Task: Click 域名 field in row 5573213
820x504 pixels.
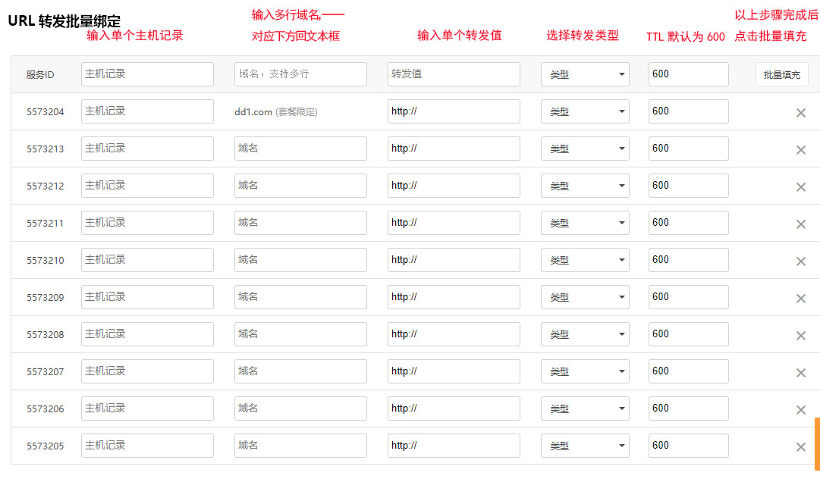Action: coord(300,149)
